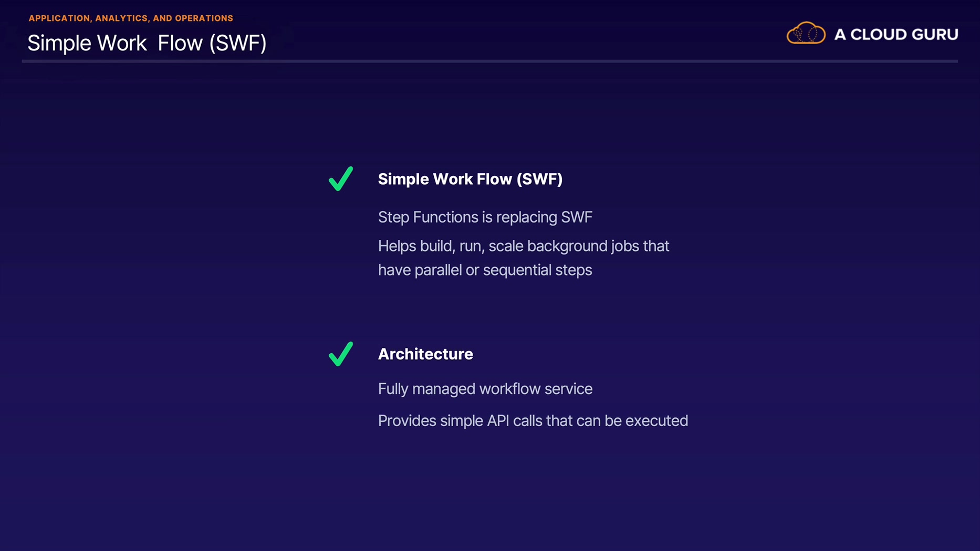Image resolution: width=980 pixels, height=551 pixels.
Task: Select the 'A CLOUD GURU' brand text
Action: (896, 35)
